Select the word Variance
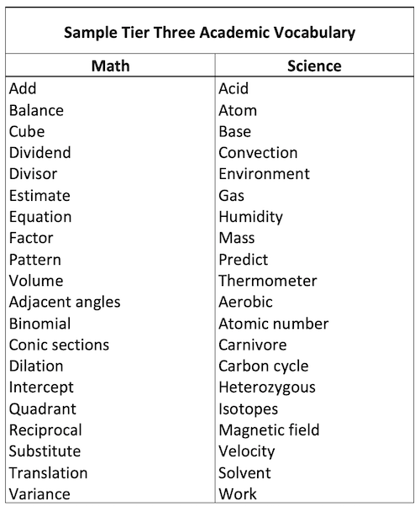Image resolution: width=420 pixels, height=506 pixels. coord(39,494)
